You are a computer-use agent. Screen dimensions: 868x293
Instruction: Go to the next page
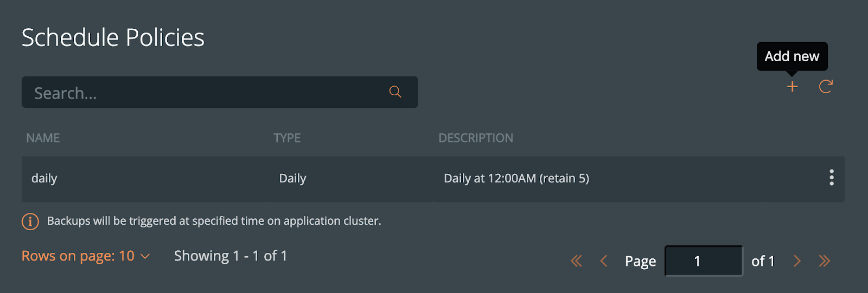(x=797, y=261)
